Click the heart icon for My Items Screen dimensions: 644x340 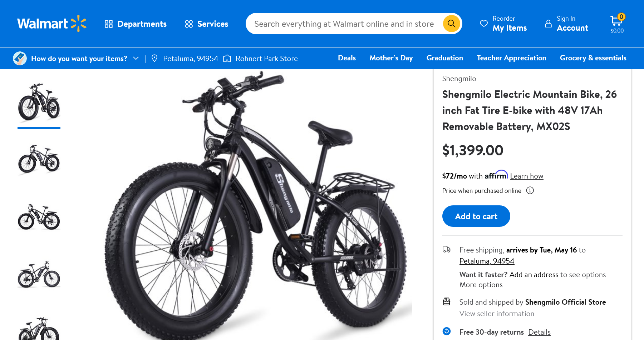tap(484, 24)
